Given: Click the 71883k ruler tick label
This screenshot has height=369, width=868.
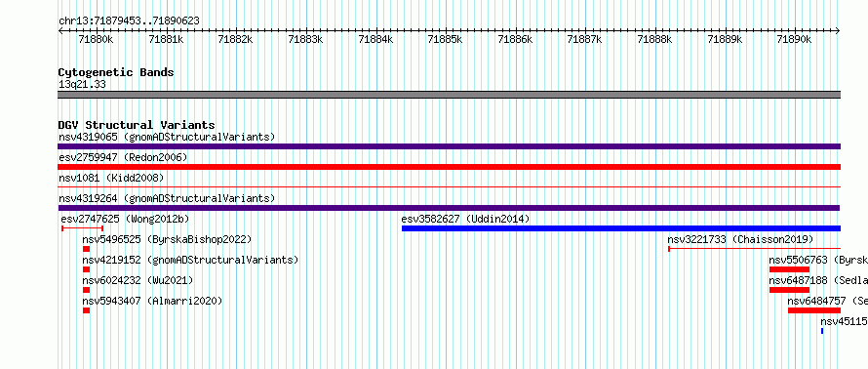Looking at the screenshot, I should point(306,39).
